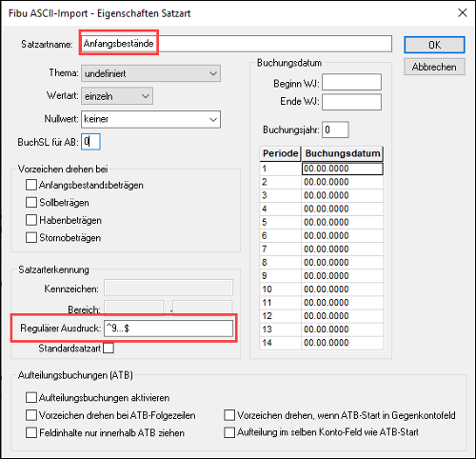Close the Eigenschaften Satzart dialog

click(x=463, y=12)
